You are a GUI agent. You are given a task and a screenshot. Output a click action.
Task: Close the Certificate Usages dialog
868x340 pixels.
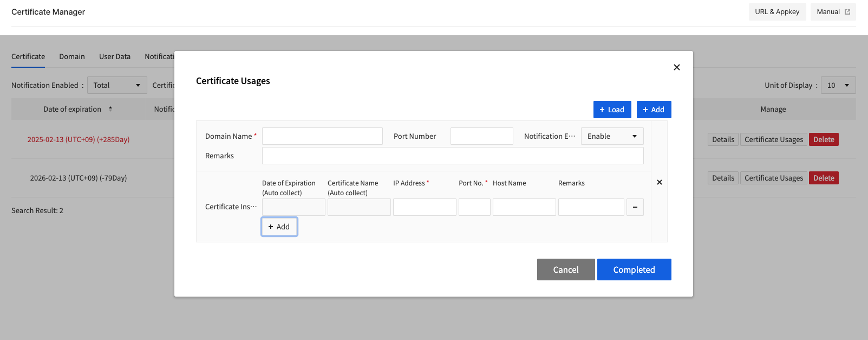(676, 67)
